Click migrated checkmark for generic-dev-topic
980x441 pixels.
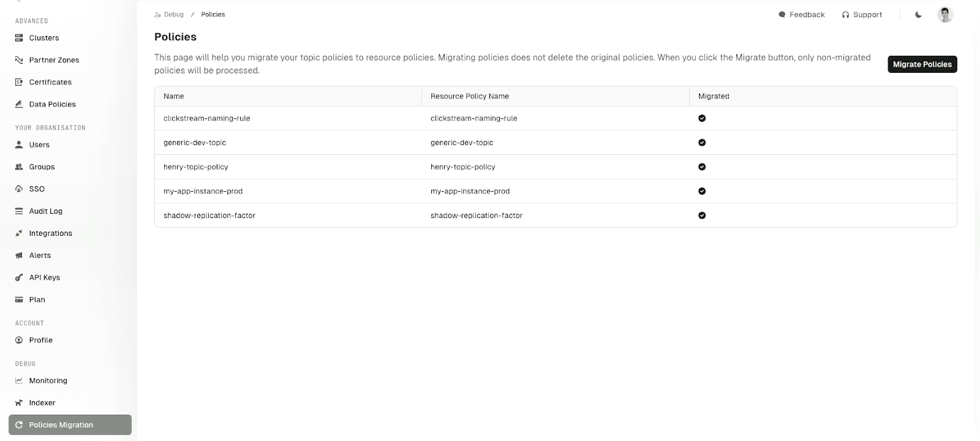[x=702, y=143]
